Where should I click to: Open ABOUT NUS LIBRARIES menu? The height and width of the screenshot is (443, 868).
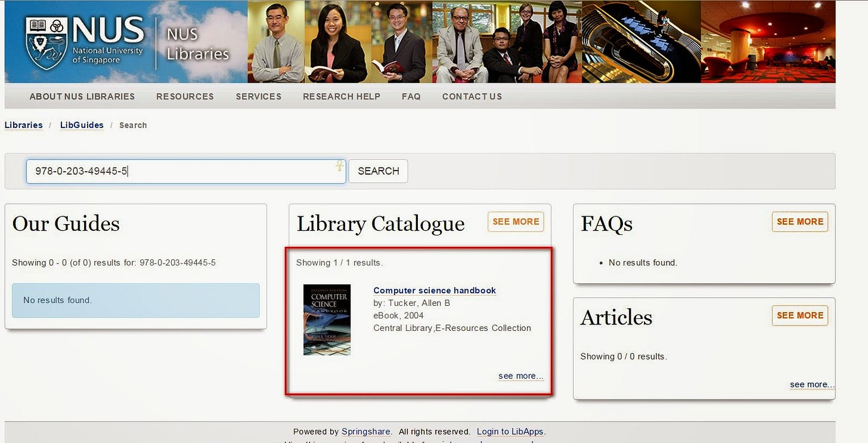coord(82,97)
